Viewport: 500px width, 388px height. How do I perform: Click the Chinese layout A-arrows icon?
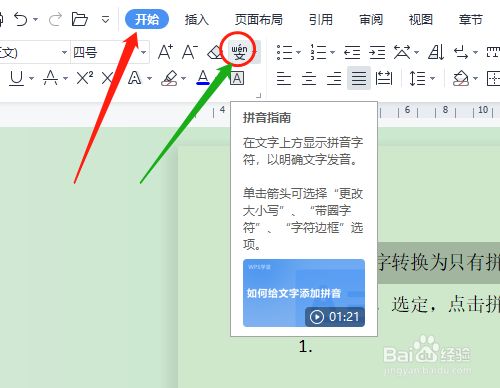[x=402, y=52]
